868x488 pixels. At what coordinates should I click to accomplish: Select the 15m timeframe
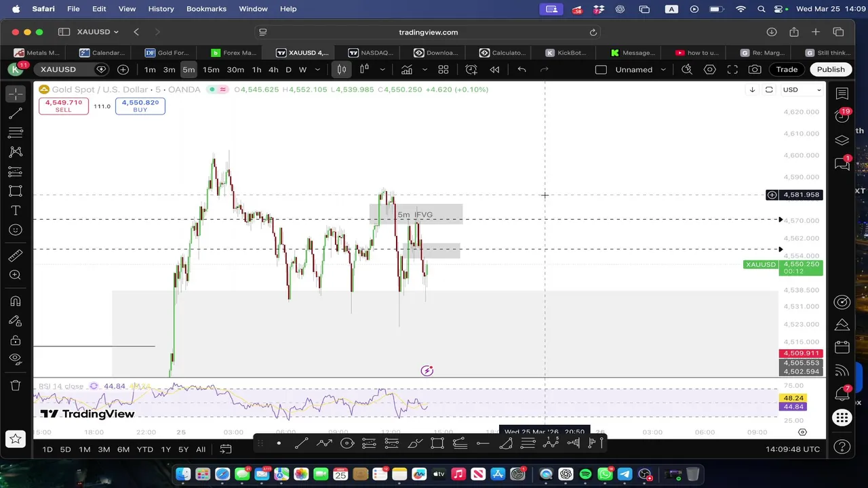(211, 69)
